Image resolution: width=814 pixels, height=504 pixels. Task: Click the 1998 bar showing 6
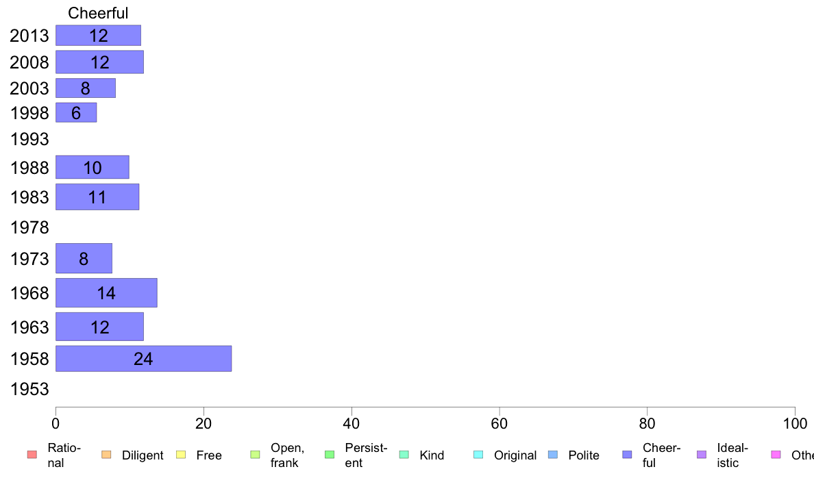(76, 112)
